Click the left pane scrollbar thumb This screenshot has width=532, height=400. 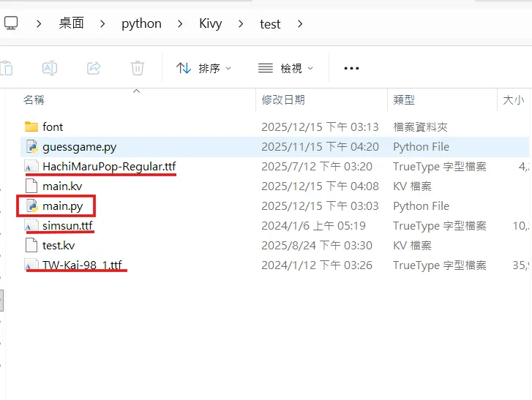(1, 301)
